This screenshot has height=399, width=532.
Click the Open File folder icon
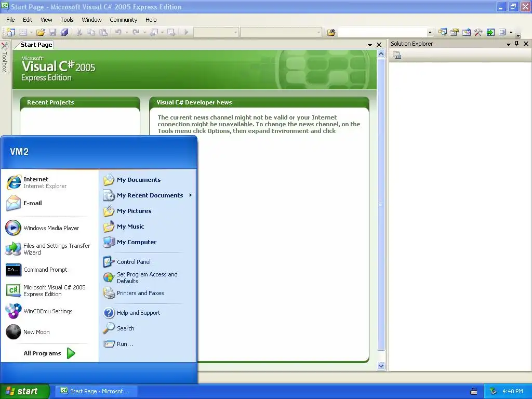click(41, 32)
